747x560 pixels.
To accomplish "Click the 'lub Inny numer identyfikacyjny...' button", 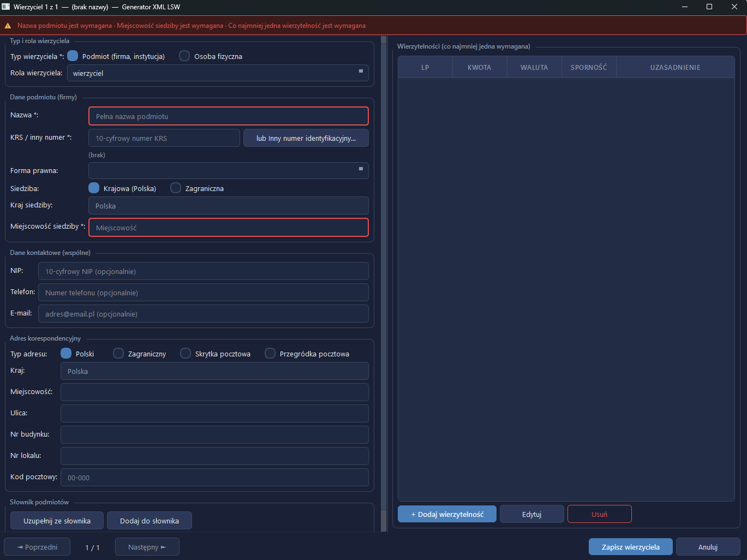I will tap(306, 138).
